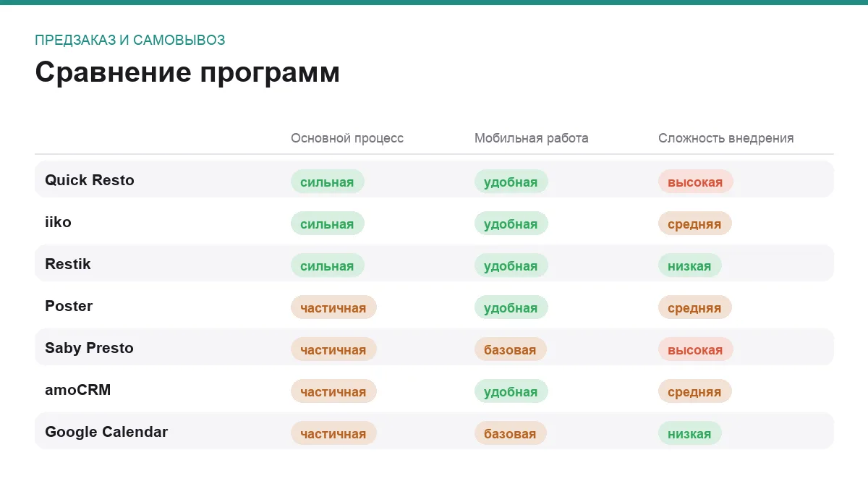Select the Quick Resto row name
Viewport: 868px width, 489px height.
pos(90,180)
